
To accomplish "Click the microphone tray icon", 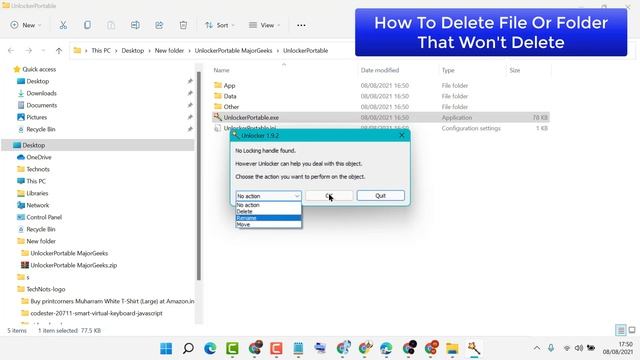I will (551, 348).
